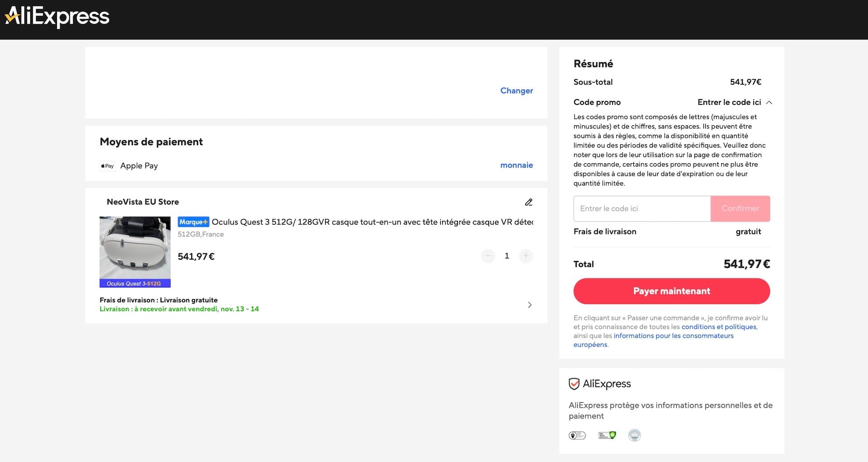Click the green shield security badge
Image resolution: width=868 pixels, height=462 pixels.
pyautogui.click(x=607, y=435)
